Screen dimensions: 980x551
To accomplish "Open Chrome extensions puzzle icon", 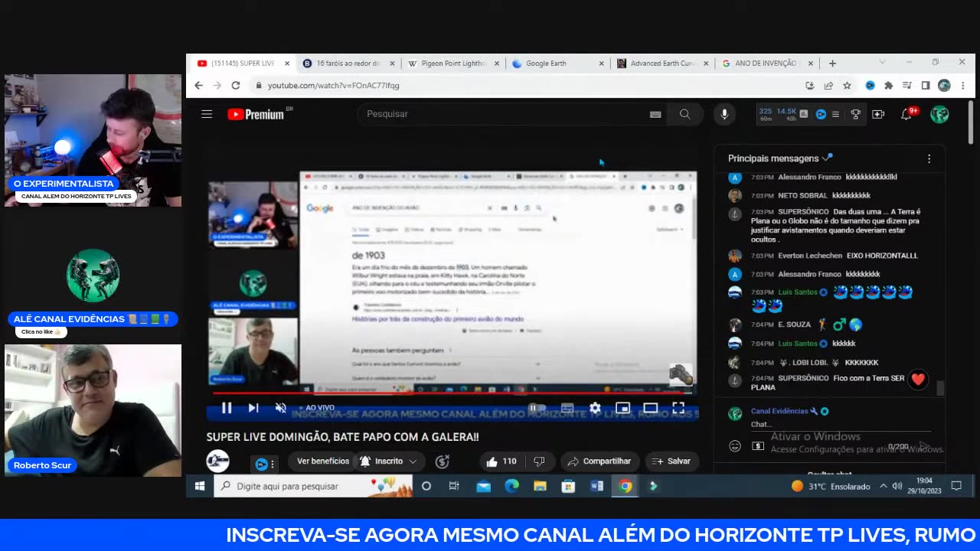I will pyautogui.click(x=888, y=86).
